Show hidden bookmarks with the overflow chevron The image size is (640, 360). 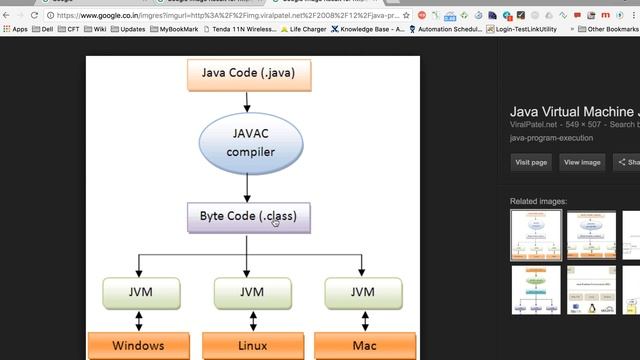point(572,29)
